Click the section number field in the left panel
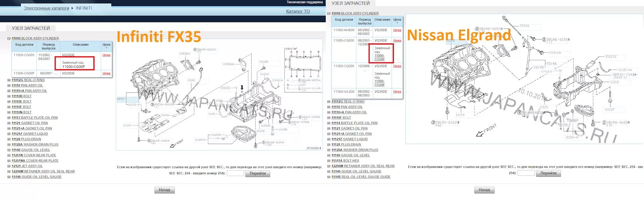Screen dimensions: 644x201 [x=235, y=173]
